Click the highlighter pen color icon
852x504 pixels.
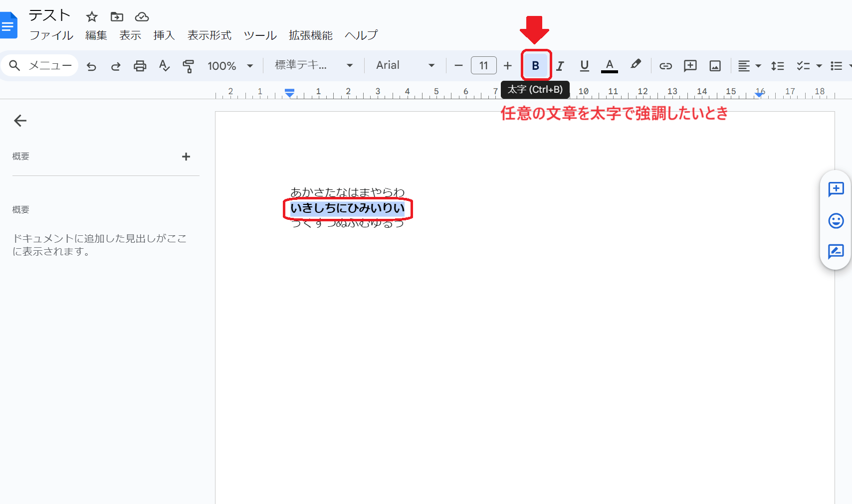click(x=635, y=65)
